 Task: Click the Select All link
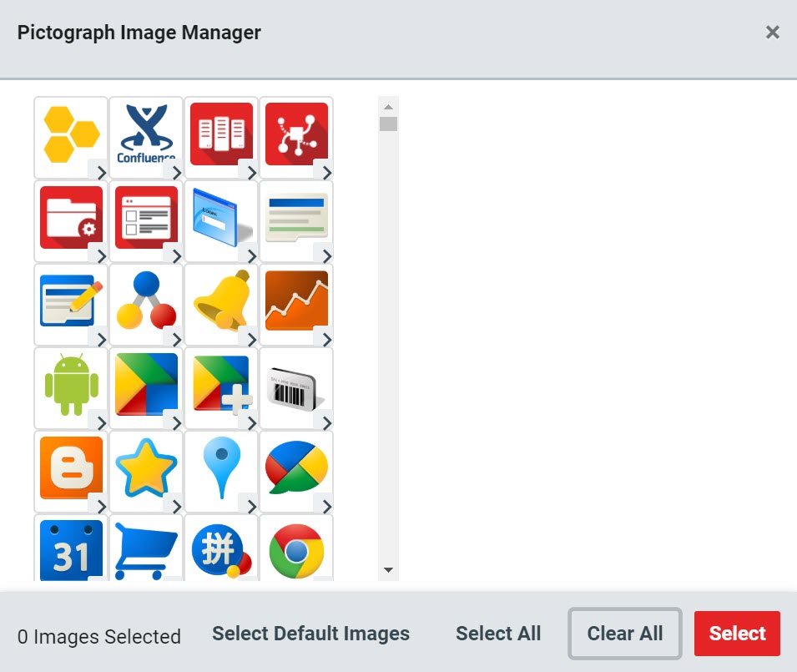coord(498,634)
